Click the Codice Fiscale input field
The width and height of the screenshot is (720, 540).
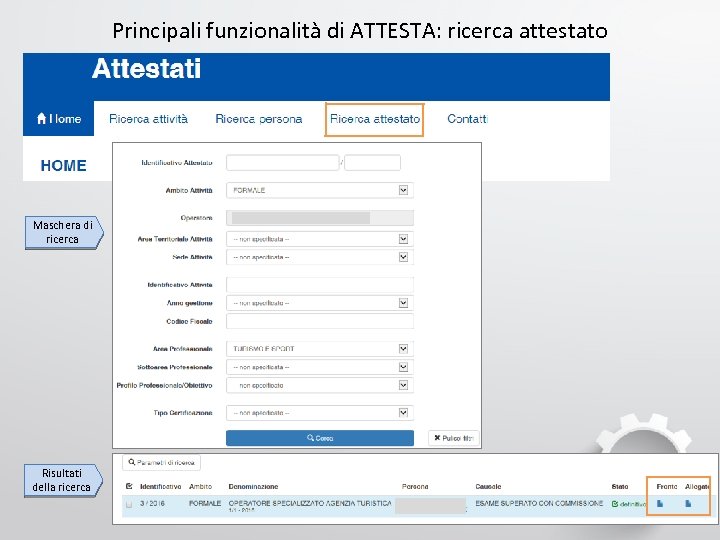pos(320,321)
